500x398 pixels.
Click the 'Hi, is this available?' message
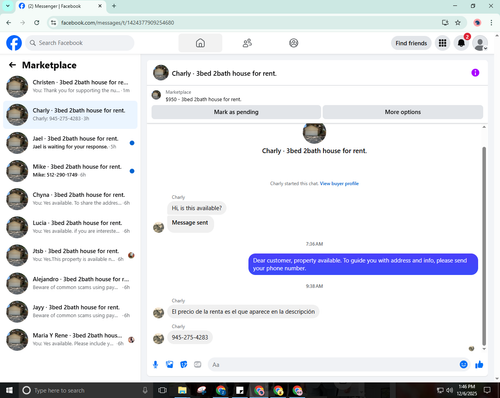click(197, 208)
